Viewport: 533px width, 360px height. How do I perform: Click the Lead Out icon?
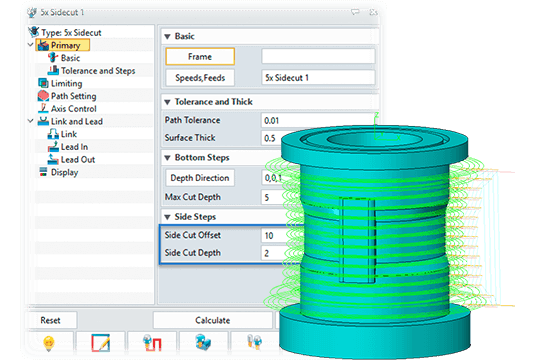[x=53, y=159]
